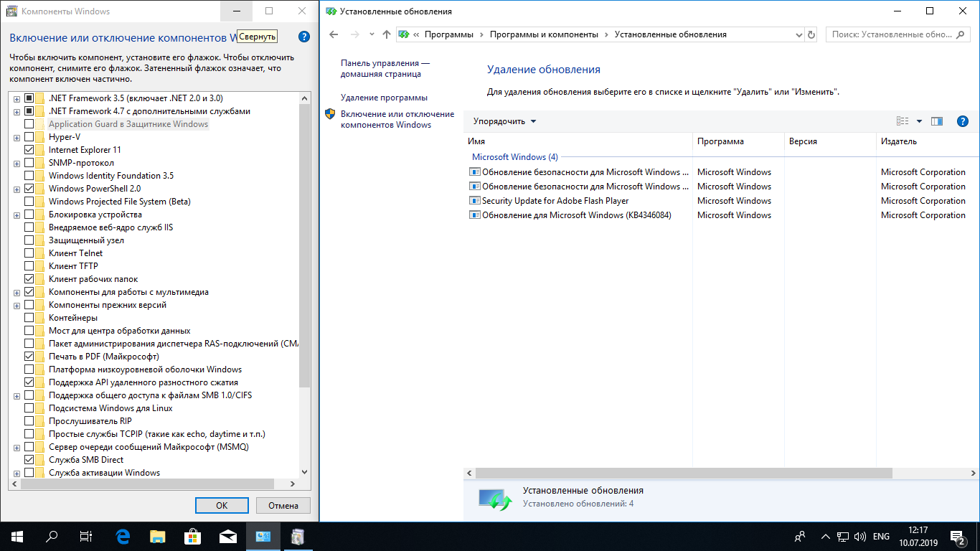This screenshot has height=551, width=980.
Task: Click the Издатель column header
Action: click(x=899, y=141)
